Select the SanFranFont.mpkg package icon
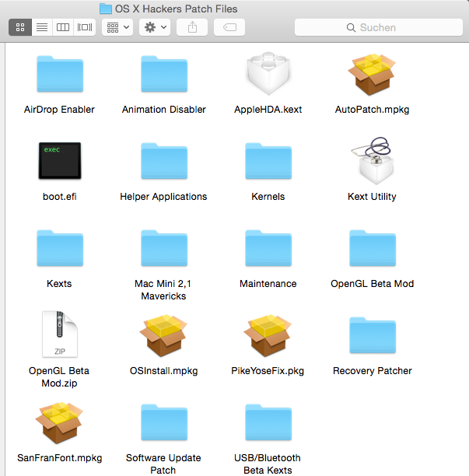This screenshot has height=476, width=469. pos(59,422)
